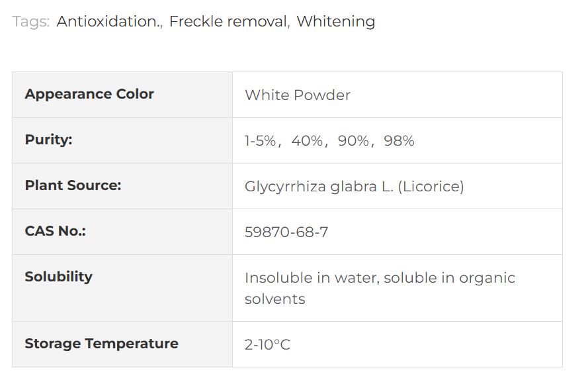Click the CAS number 59870-68-7
This screenshot has height=382, width=588.
pos(286,232)
